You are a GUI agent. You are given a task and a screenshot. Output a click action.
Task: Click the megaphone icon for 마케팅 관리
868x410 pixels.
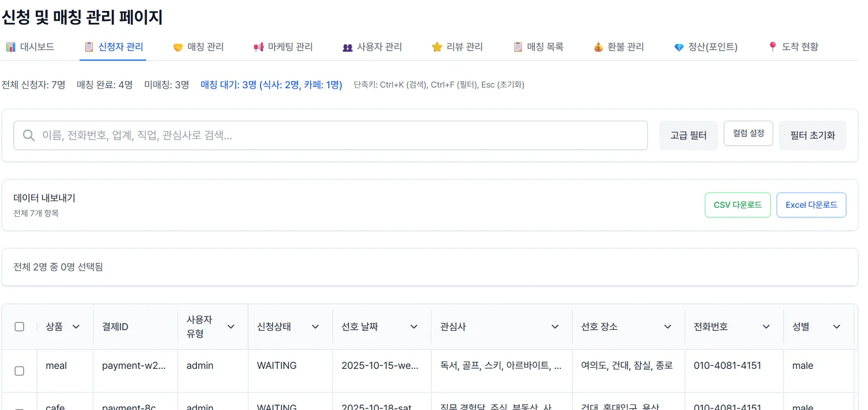tap(259, 46)
